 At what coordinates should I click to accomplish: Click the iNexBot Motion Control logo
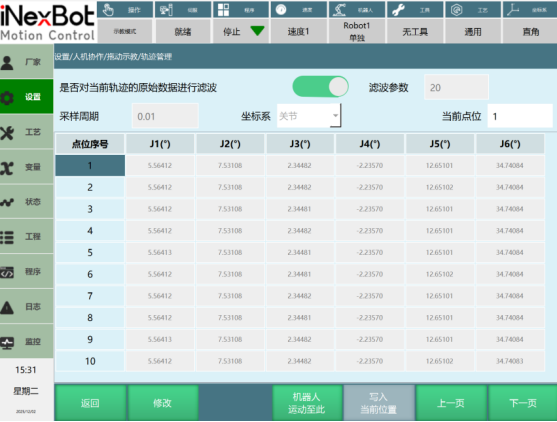click(x=48, y=22)
